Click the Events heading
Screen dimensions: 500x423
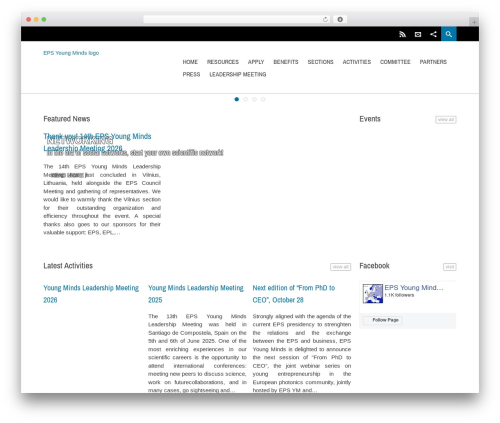tap(370, 119)
